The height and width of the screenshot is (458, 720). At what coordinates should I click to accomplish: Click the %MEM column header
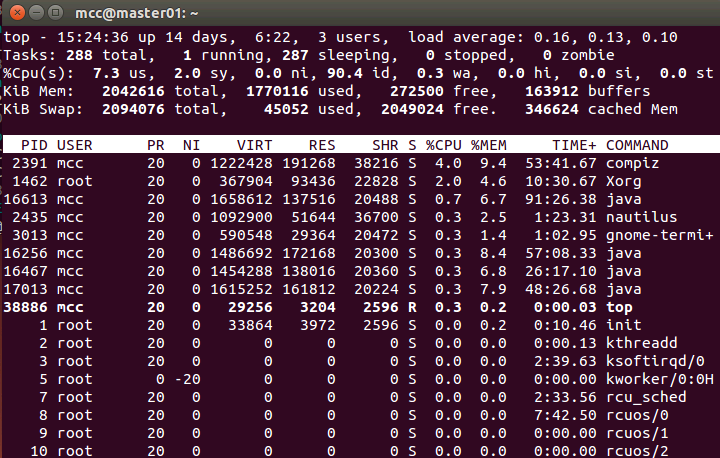(490, 145)
